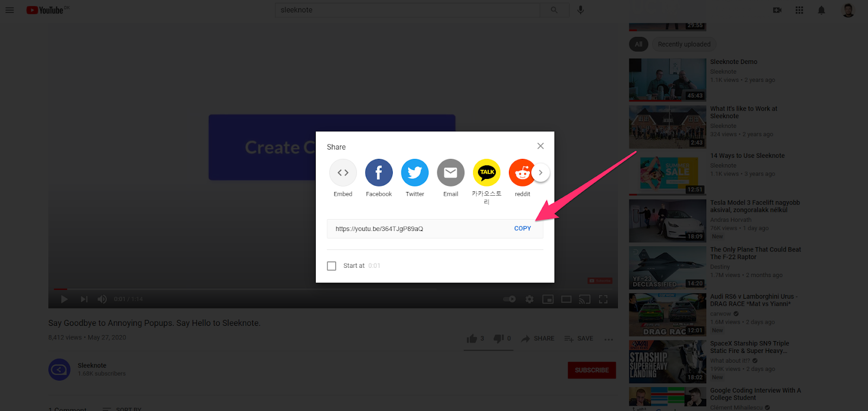Open Tesla Model 3 Facelift video title
The height and width of the screenshot is (411, 868).
click(755, 206)
